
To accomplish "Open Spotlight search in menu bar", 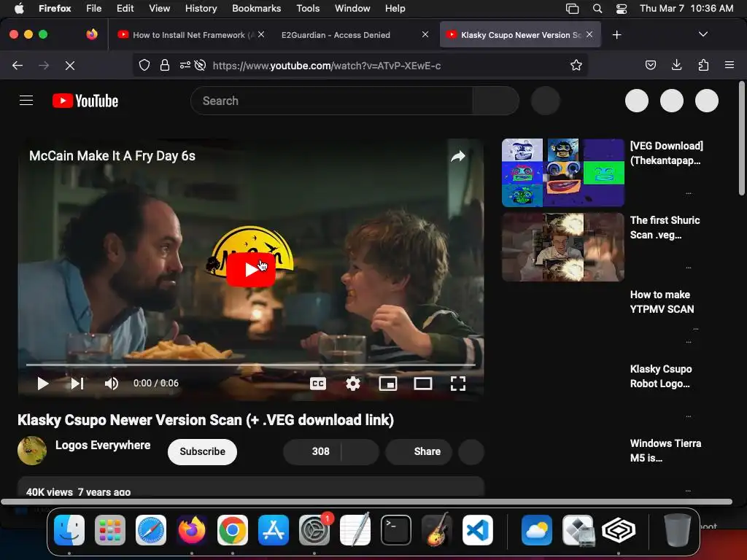I will [x=597, y=9].
